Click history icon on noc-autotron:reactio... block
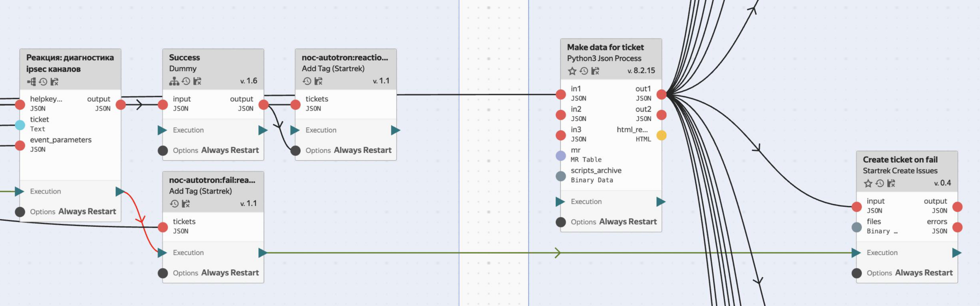 click(307, 81)
